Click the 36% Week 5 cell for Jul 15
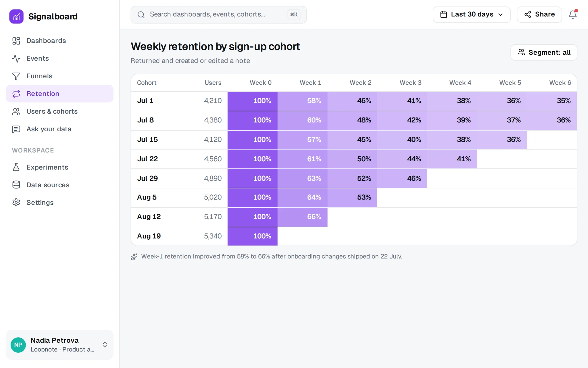This screenshot has width=588, height=368. 502,140
